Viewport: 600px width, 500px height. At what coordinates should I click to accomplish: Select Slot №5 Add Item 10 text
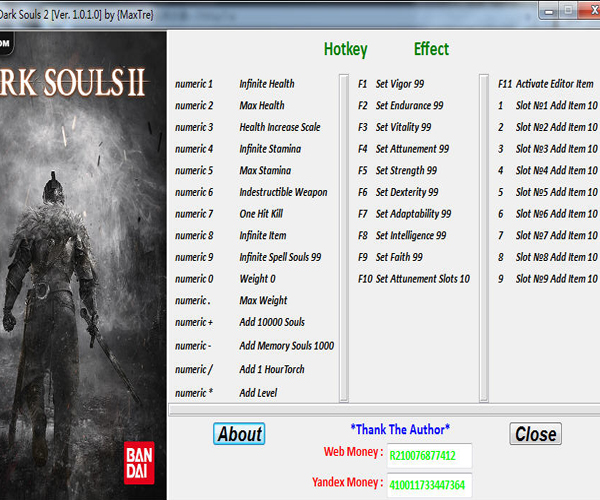pos(557,192)
